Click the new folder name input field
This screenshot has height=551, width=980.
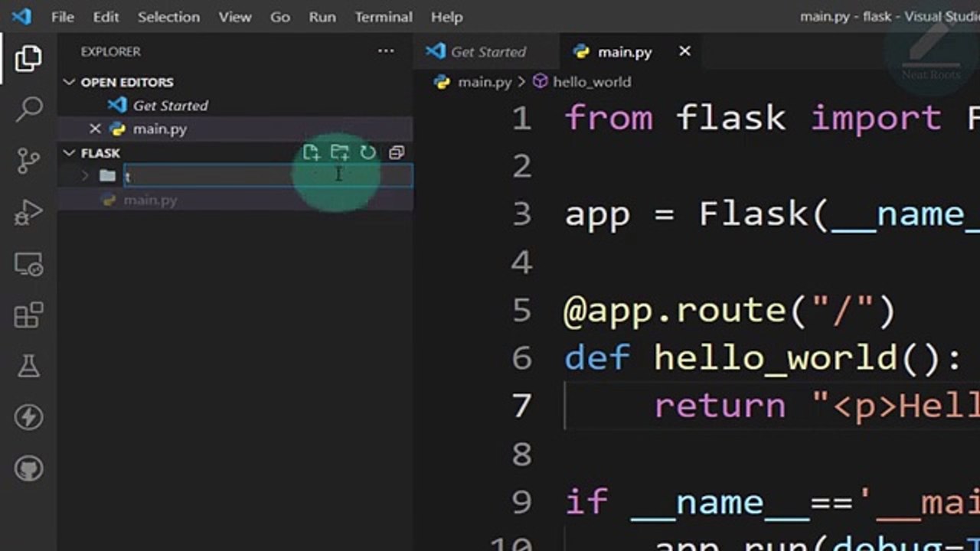point(268,177)
